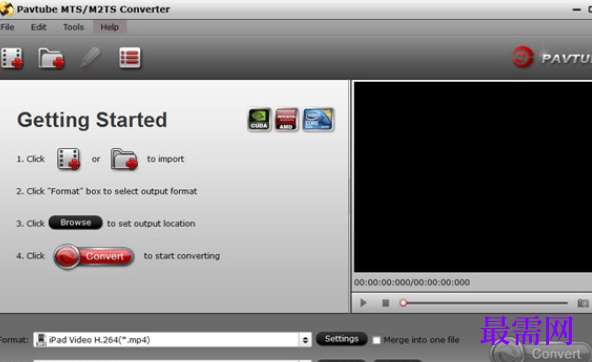The image size is (592, 362).
Task: Stop the video preview
Action: click(385, 303)
